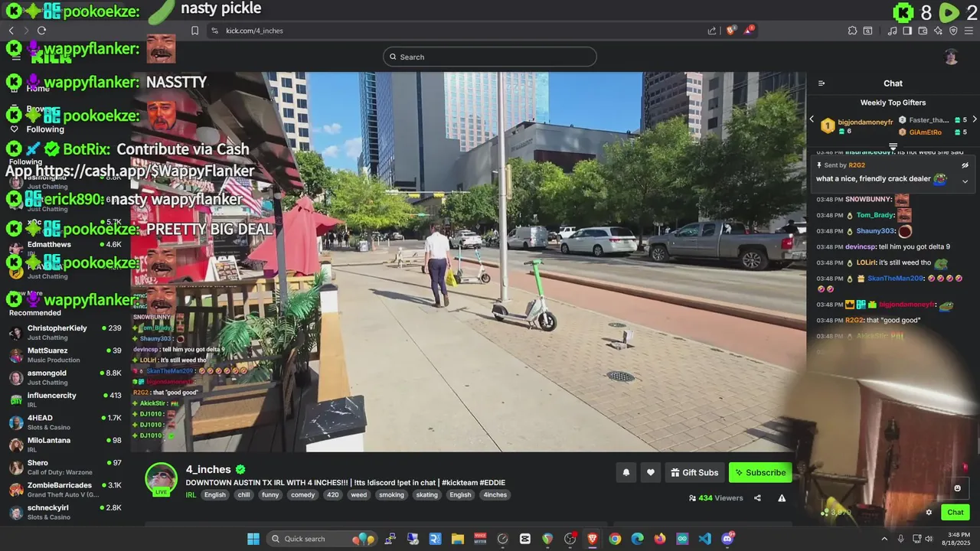Open asmongold recommended channel
The image size is (980, 551).
click(65, 377)
